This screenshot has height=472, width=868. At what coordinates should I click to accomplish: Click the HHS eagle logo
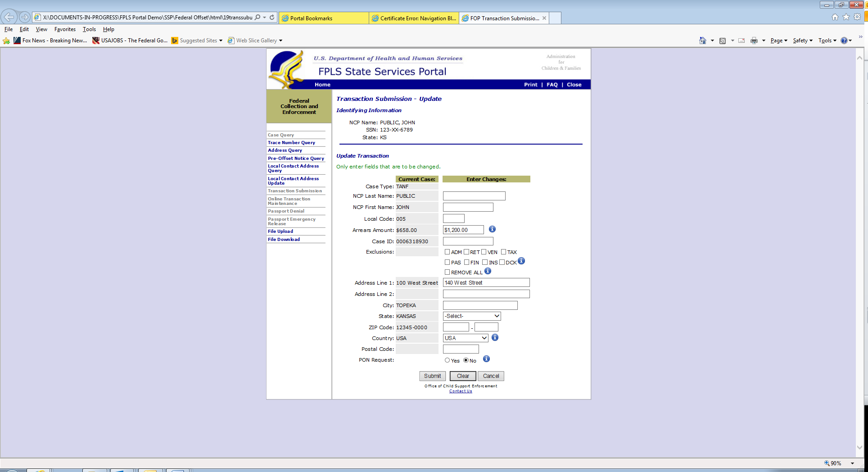287,69
